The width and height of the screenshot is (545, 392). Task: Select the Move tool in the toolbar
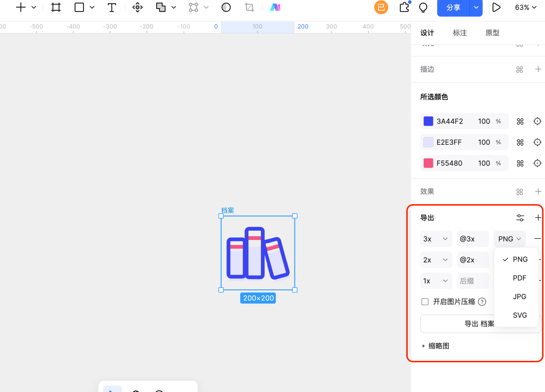click(137, 7)
